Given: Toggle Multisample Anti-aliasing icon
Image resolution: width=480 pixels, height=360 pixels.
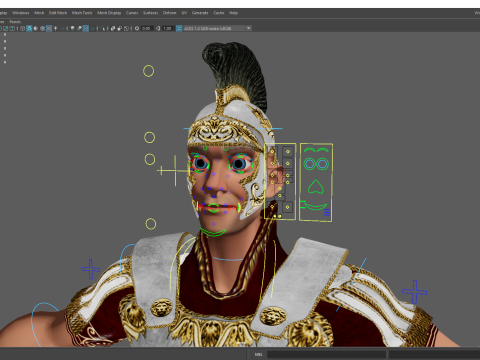Looking at the screenshot, I should pyautogui.click(x=86, y=28).
